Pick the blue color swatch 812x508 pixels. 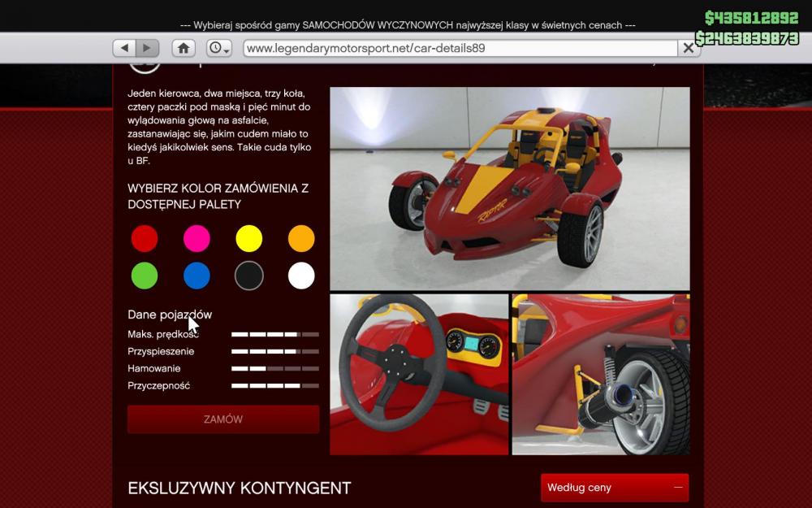click(197, 276)
